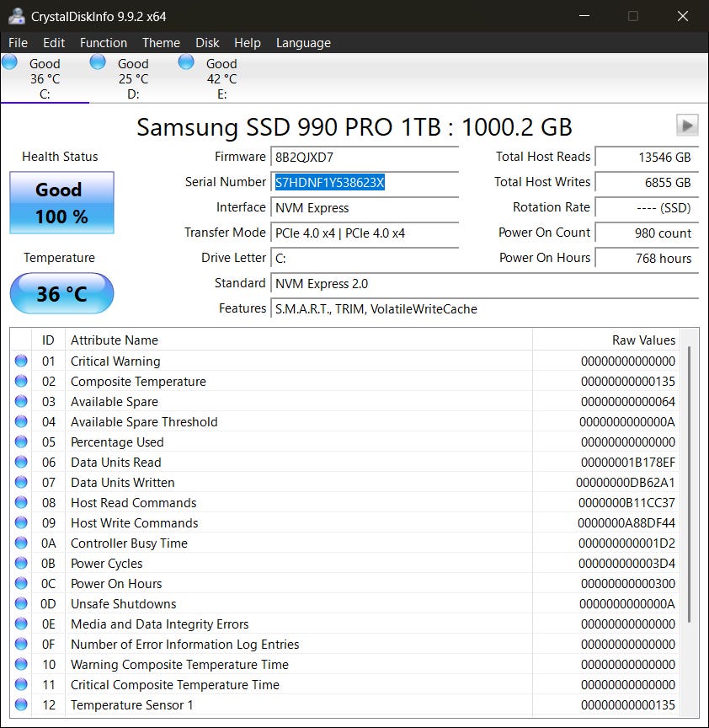
Task: Open the Theme menu
Action: click(x=161, y=43)
